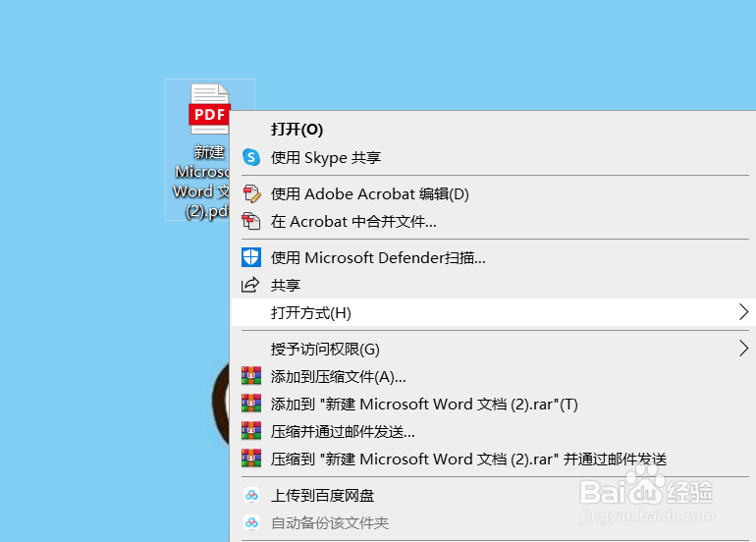Click WinRAR icon beside 添加到压缩文件(A)...
Image resolution: width=756 pixels, height=542 pixels.
[x=251, y=376]
